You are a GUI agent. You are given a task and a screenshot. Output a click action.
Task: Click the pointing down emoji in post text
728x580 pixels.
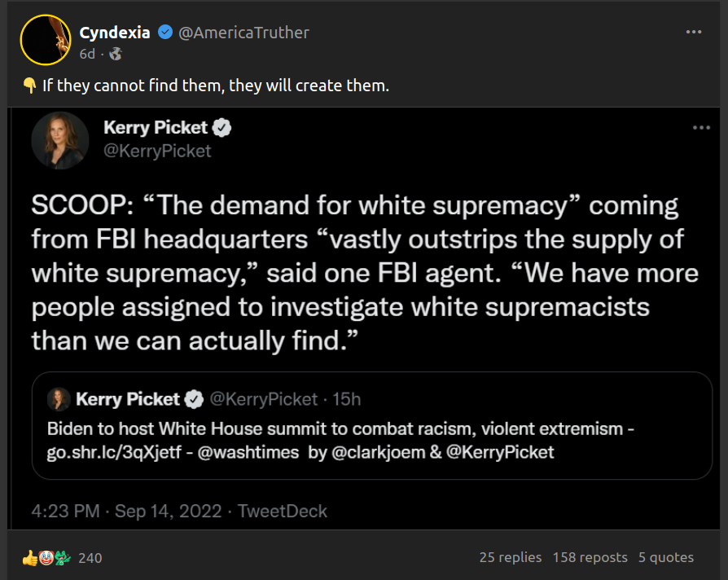pyautogui.click(x=29, y=86)
